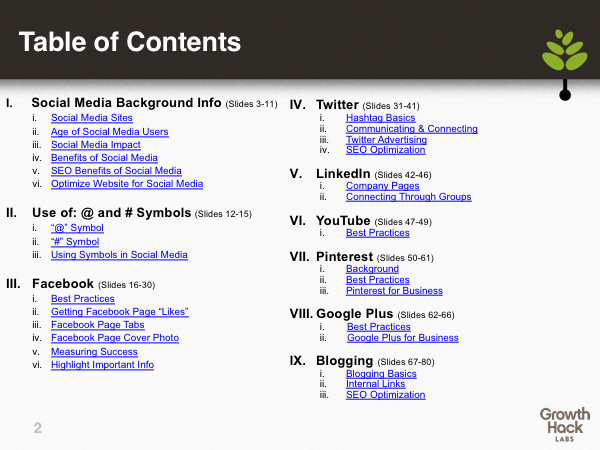Click the "(Slides 50-61)" range text

(405, 258)
